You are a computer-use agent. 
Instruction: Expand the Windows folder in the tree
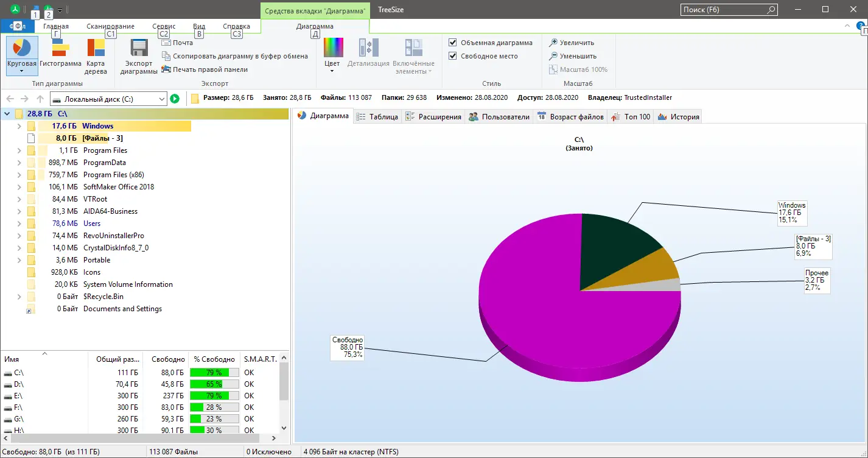(x=18, y=125)
